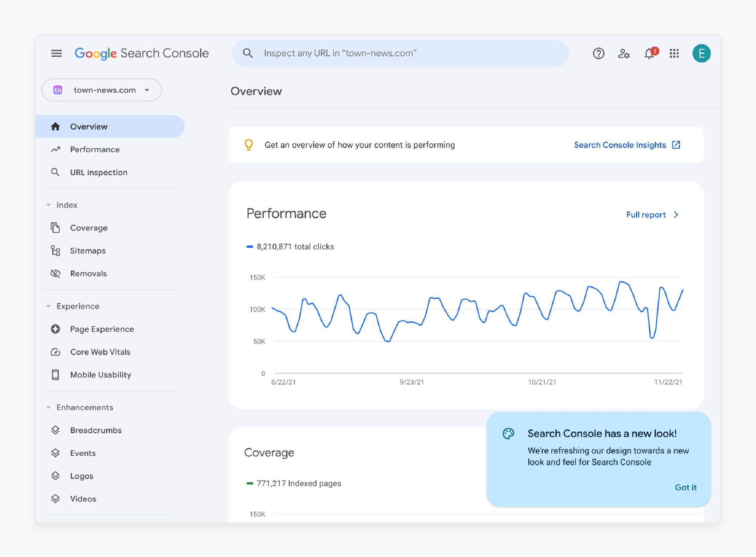Open Mobile Usability in the sidebar
The width and height of the screenshot is (756, 557).
point(110,375)
